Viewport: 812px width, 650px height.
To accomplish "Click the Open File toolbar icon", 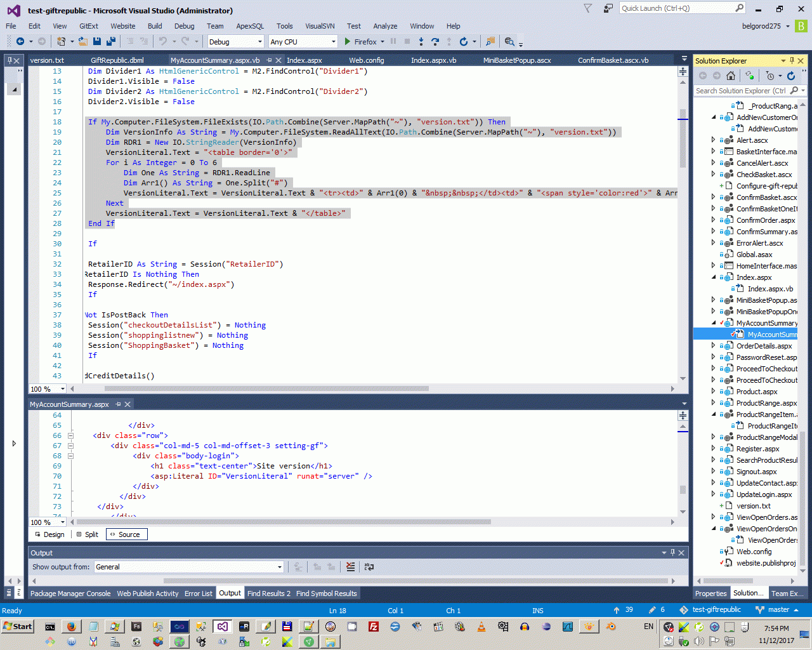I will [82, 41].
